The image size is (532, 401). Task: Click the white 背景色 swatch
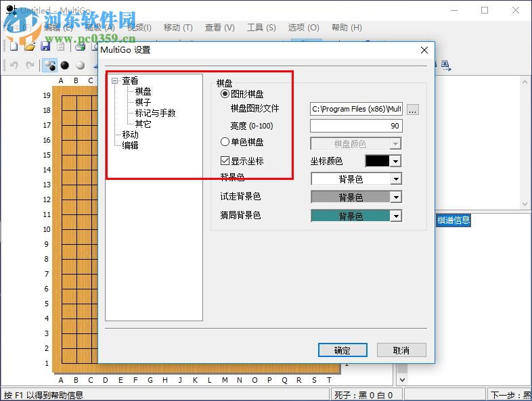click(x=351, y=179)
